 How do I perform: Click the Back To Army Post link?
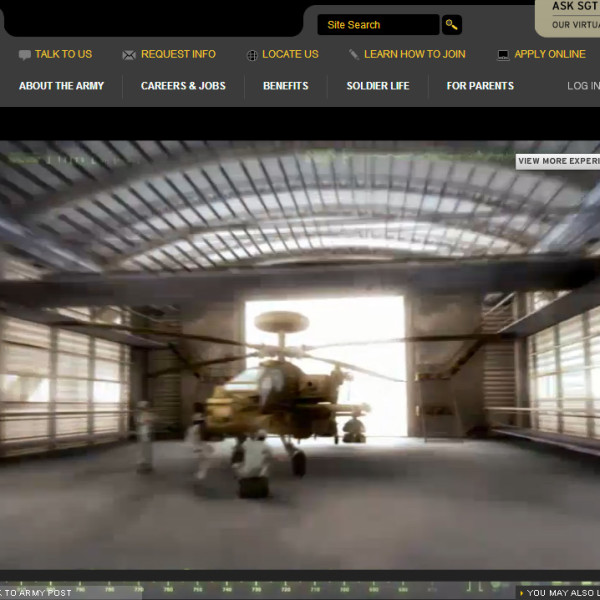coord(36,593)
